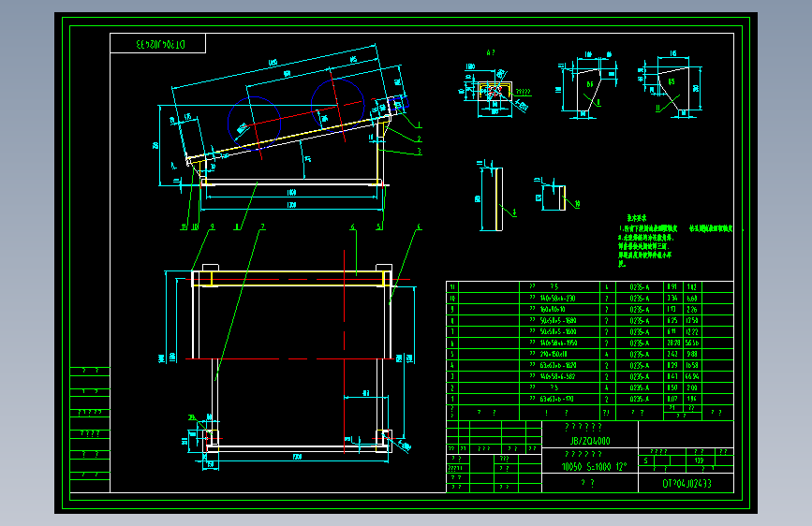Click the callout 10 on the small plate detail
812x526 pixels.
(x=578, y=204)
